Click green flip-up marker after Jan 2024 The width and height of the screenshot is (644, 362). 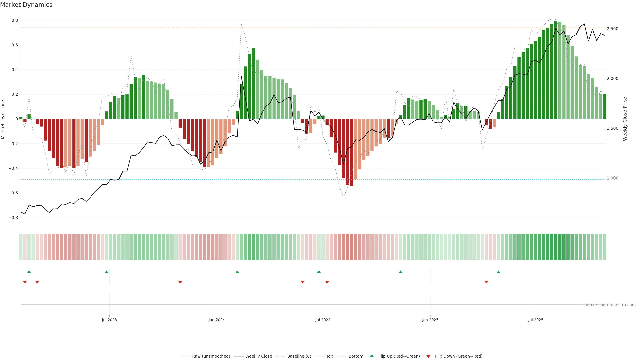pos(237,272)
